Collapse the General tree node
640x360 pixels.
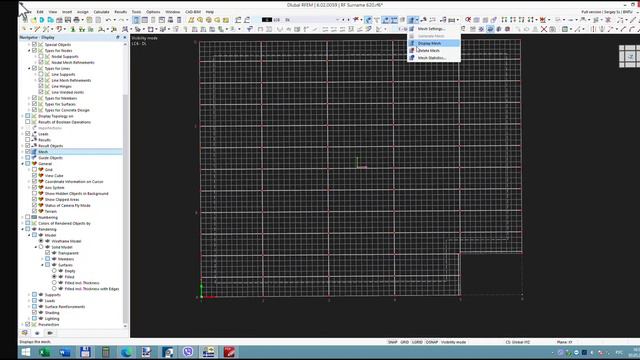click(23, 164)
